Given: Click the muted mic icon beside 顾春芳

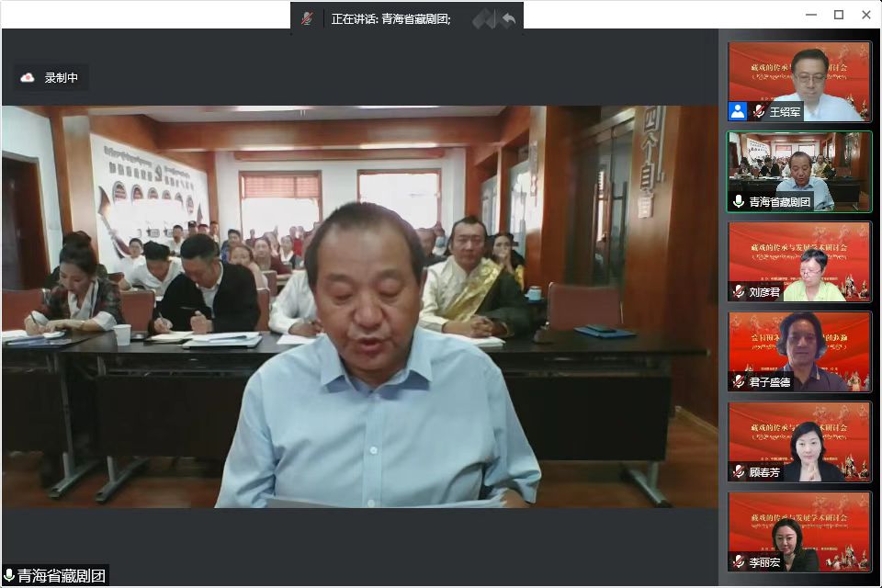Looking at the screenshot, I should point(738,471).
